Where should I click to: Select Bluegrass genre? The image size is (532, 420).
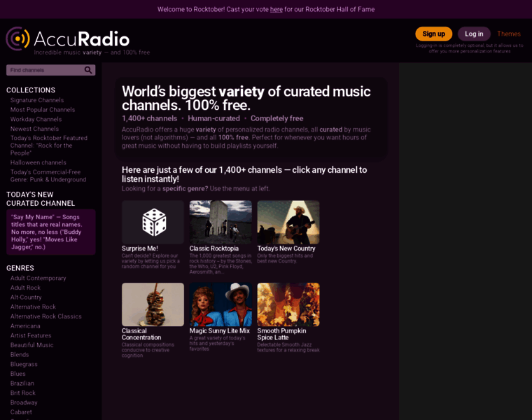pyautogui.click(x=24, y=364)
